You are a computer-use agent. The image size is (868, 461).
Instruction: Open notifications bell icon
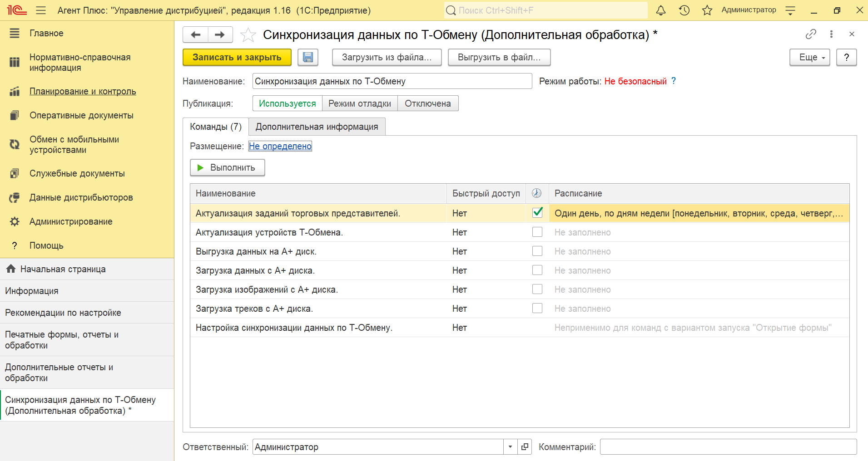point(661,10)
